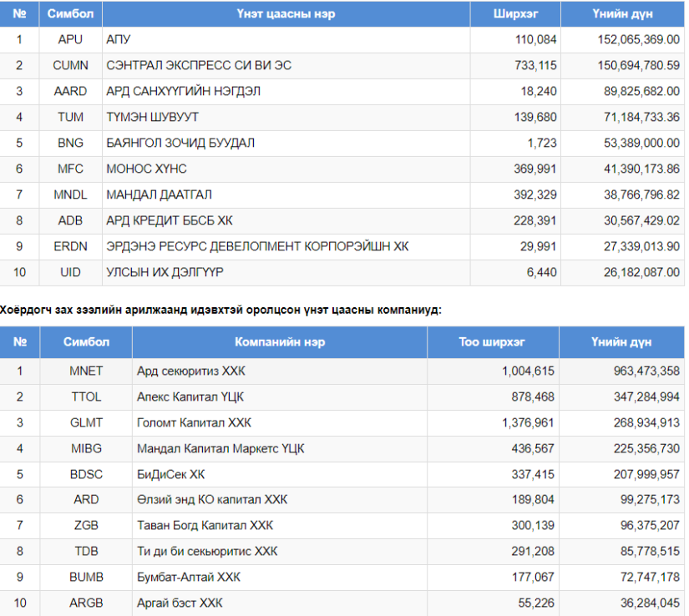The width and height of the screenshot is (689, 616).
Task: Click АРД КРЕДИТ ББСБ ХК name
Action: tap(170, 221)
